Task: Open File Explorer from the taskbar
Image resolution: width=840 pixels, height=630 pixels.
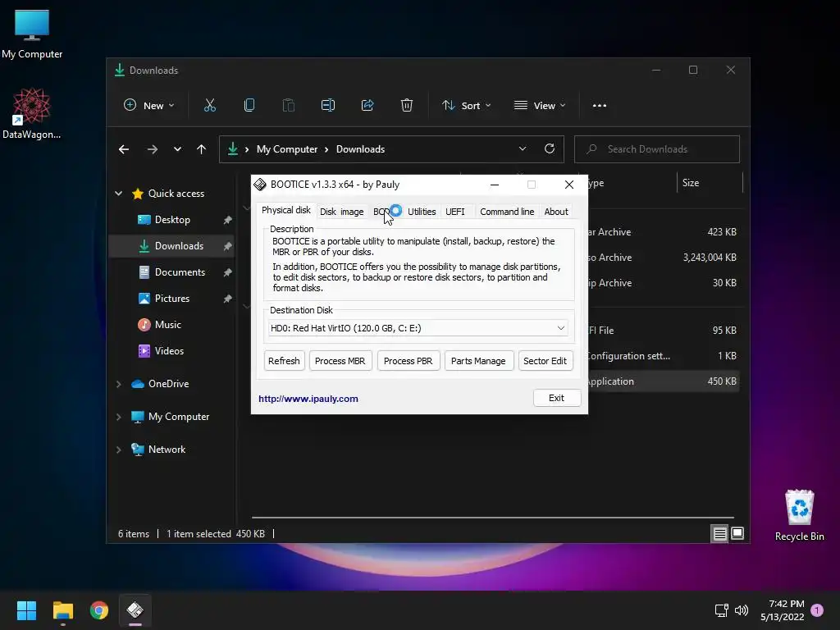Action: (62, 610)
